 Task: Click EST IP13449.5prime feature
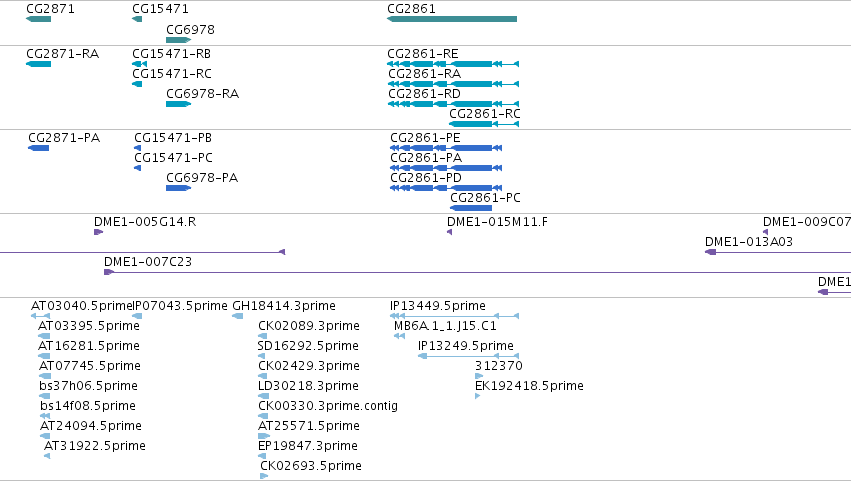[455, 316]
